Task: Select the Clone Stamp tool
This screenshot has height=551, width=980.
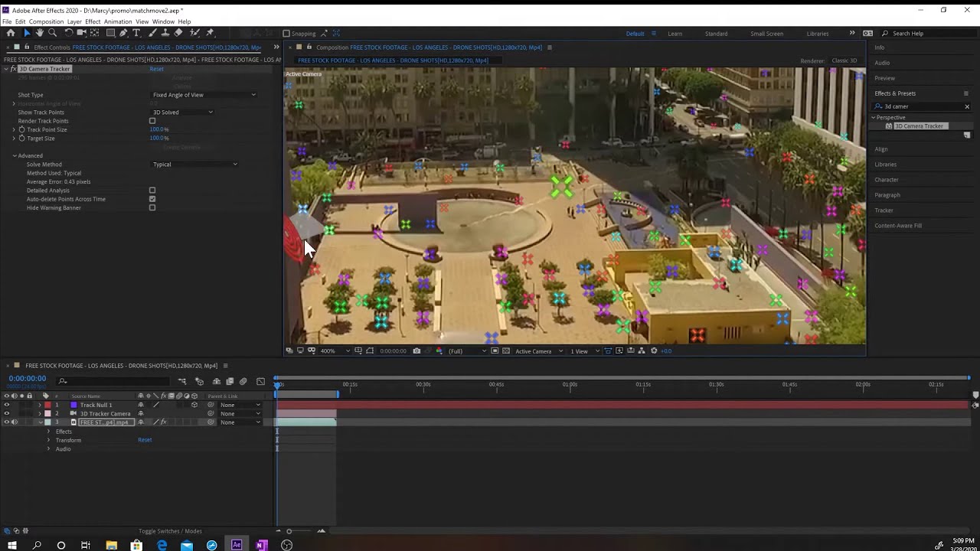Action: (x=165, y=33)
